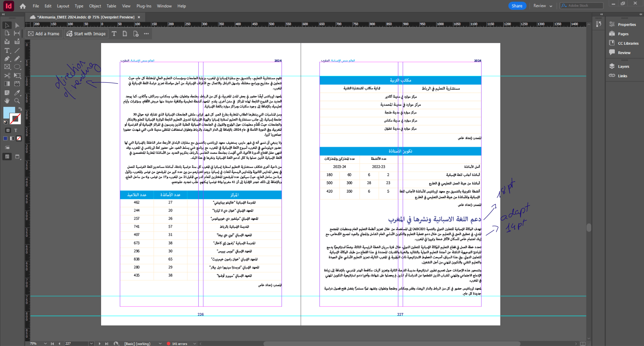Open the Layout menu

pos(63,6)
